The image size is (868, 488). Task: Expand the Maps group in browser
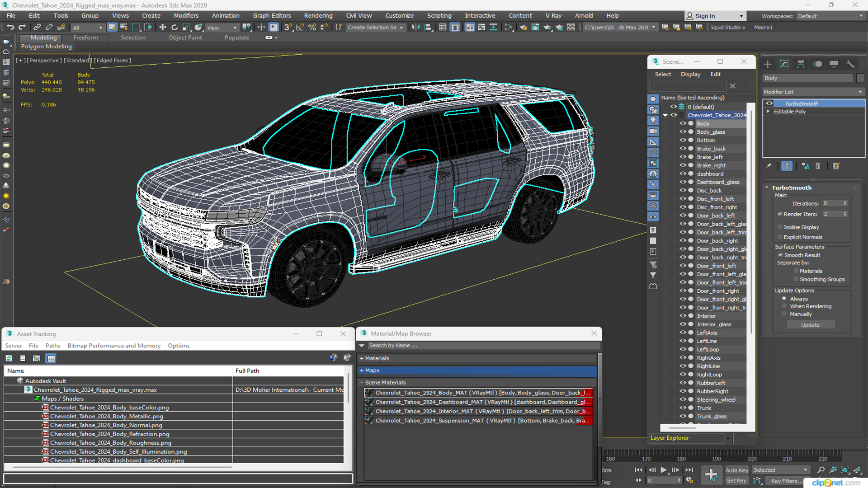pos(362,371)
